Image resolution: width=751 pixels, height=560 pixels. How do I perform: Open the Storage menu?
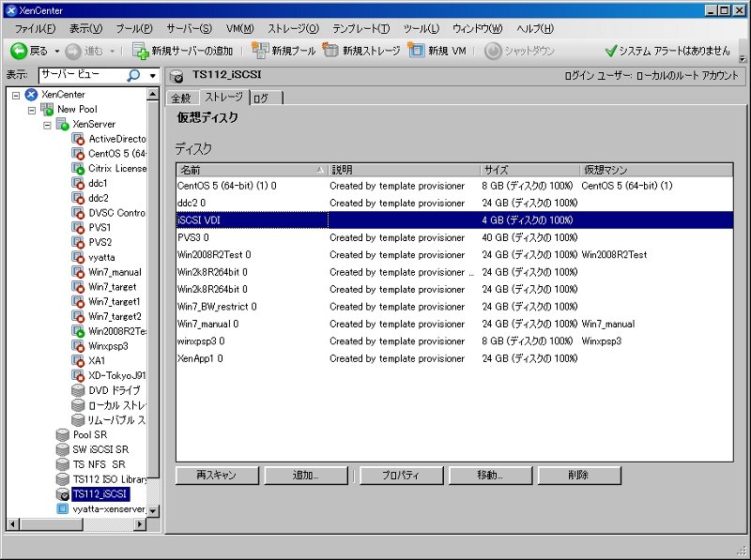tap(293, 29)
